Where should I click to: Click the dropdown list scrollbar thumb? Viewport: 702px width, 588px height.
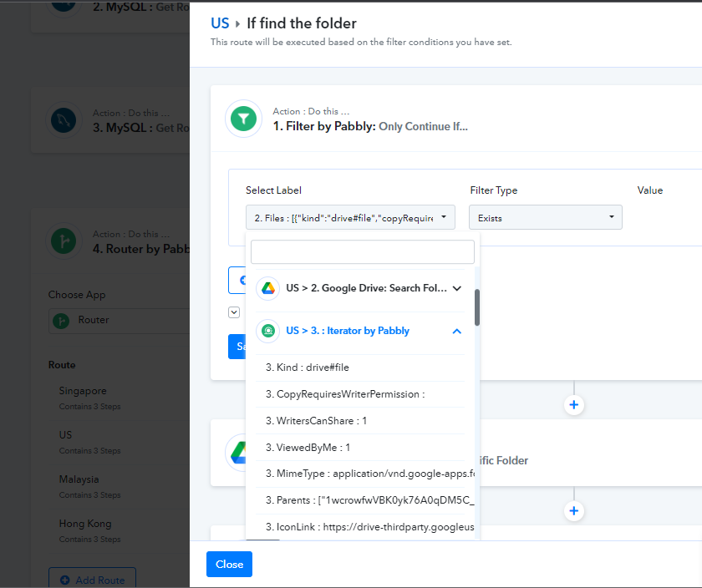tap(477, 307)
